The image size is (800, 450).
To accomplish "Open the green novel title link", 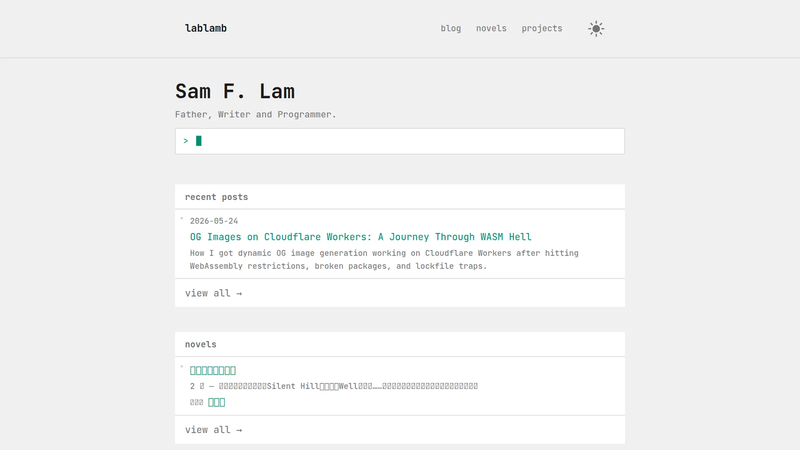I will coord(213,370).
